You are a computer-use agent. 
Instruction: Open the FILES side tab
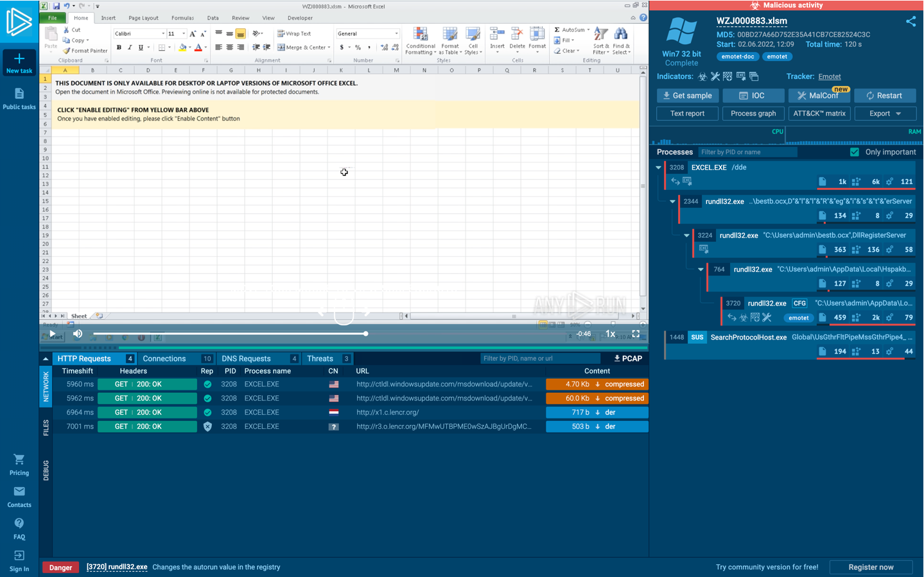[x=46, y=428]
